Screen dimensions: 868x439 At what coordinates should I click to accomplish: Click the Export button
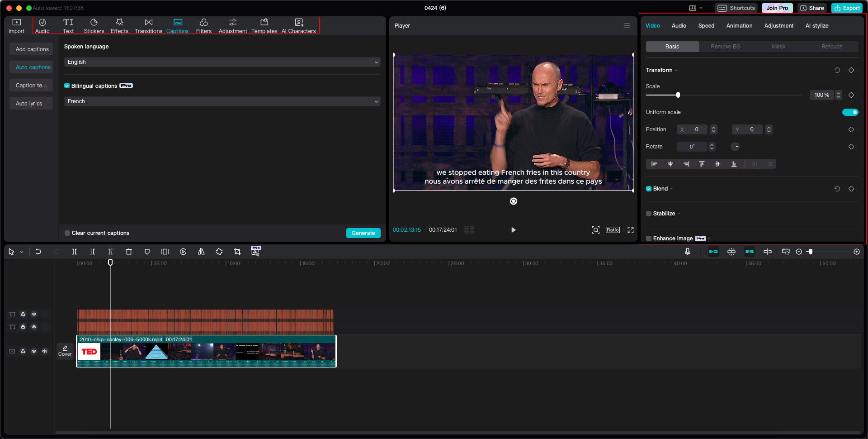click(x=847, y=8)
